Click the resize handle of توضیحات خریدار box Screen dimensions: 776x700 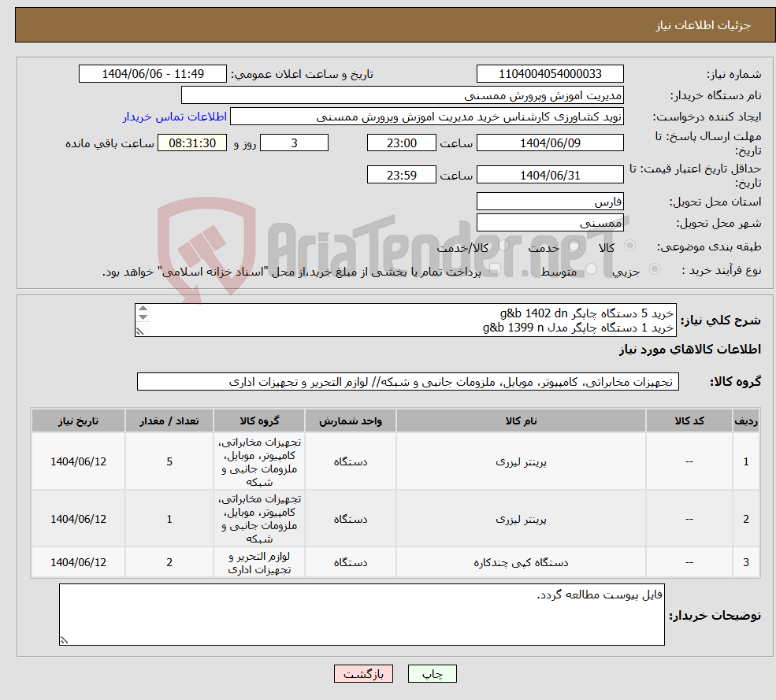63,639
